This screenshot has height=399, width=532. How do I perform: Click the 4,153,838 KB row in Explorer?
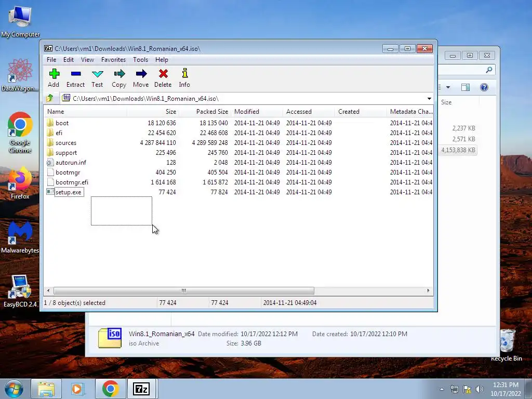458,150
